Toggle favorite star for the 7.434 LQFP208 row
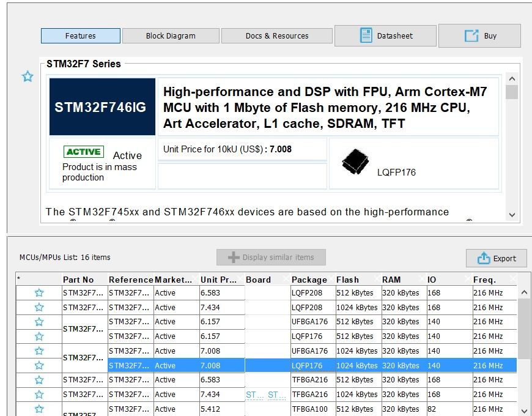Viewport: 532px width, 416px height. 39,307
